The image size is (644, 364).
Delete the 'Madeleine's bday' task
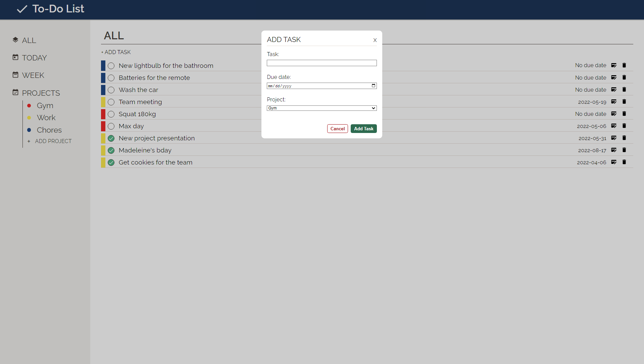tap(624, 150)
